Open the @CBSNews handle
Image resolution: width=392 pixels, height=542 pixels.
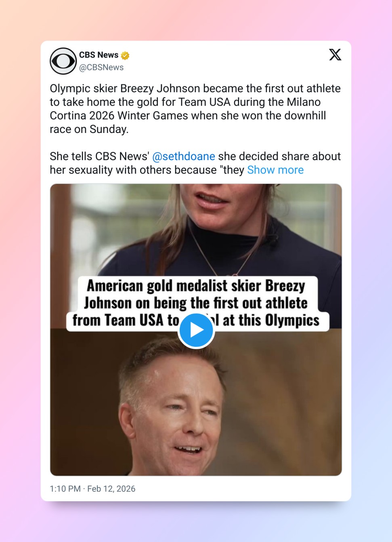(x=101, y=67)
